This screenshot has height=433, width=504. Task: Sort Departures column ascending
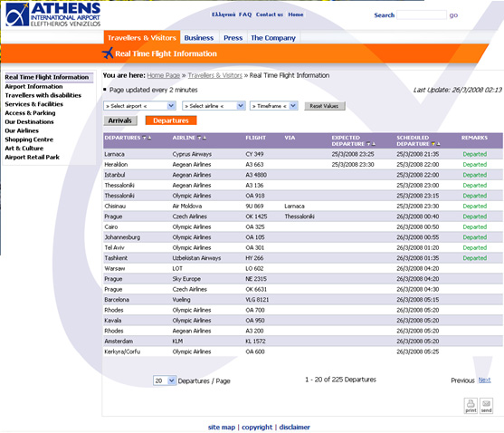[x=149, y=138]
